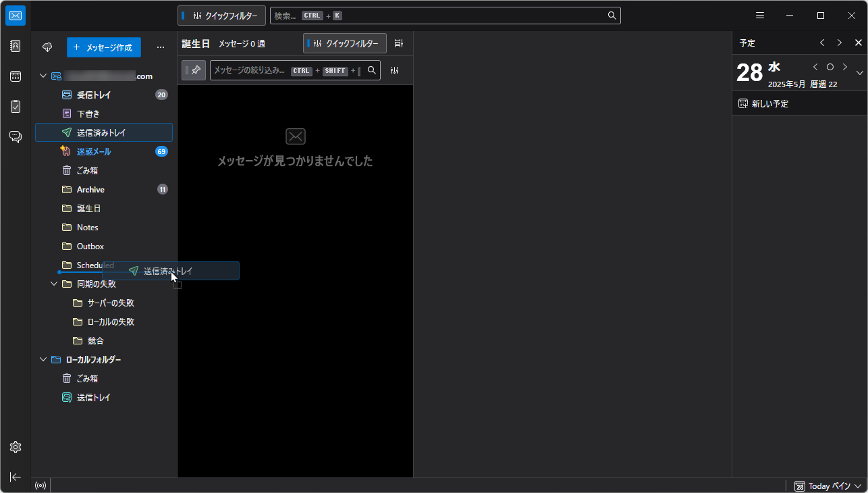Screen dimensions: 868x493
Task: Open message list display options icon
Action: click(398, 43)
